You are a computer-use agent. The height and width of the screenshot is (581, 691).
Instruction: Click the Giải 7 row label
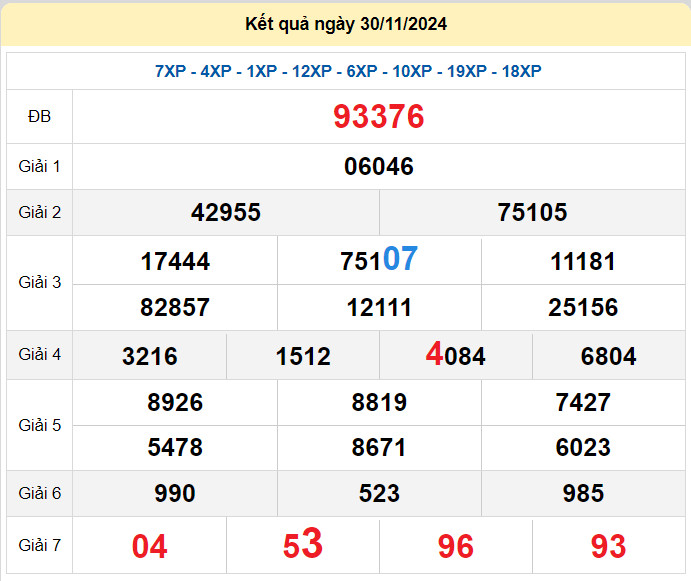[x=39, y=546]
